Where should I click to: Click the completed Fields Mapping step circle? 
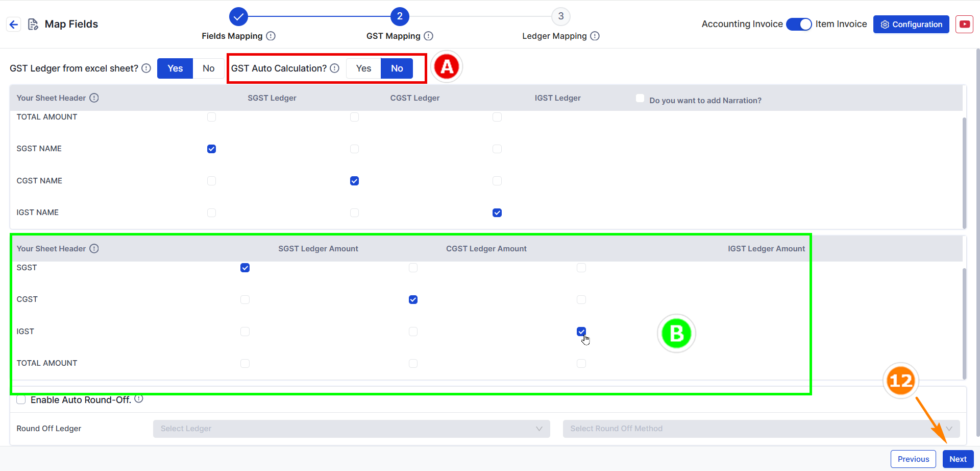tap(238, 16)
